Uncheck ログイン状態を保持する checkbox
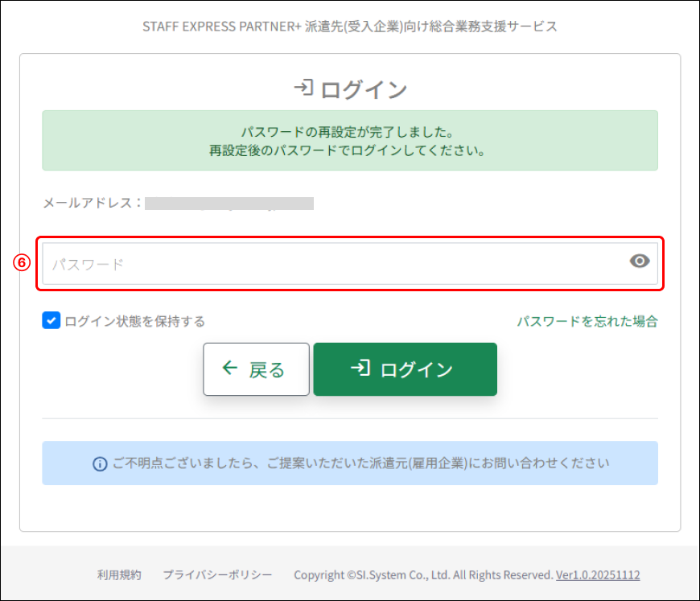 click(x=51, y=320)
